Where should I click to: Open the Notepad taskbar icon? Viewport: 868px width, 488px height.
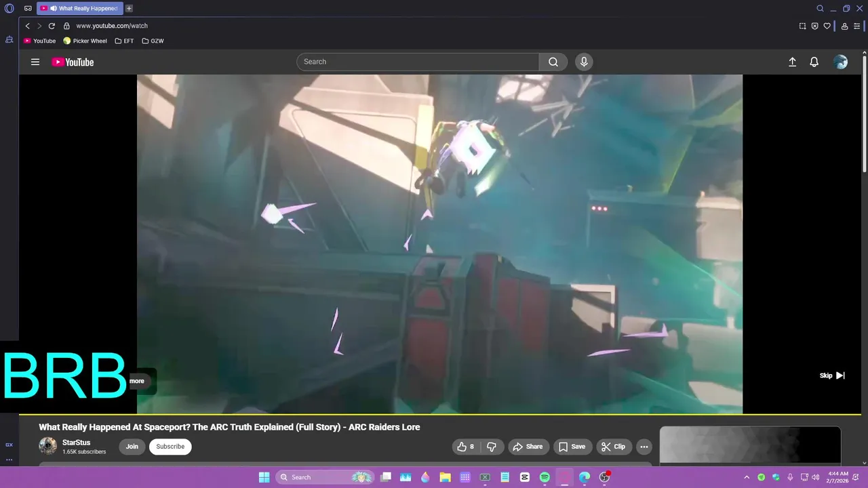tap(505, 477)
